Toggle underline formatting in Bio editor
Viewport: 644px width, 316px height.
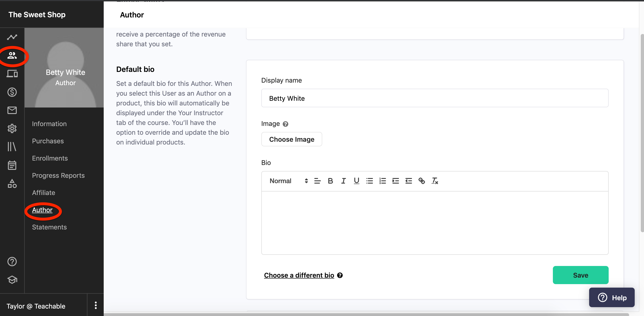pos(356,181)
